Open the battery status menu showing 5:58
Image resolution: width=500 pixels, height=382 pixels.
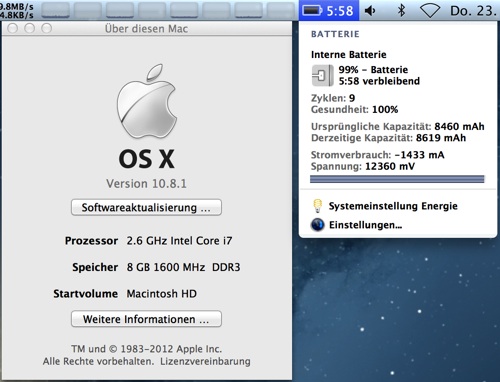tap(329, 11)
